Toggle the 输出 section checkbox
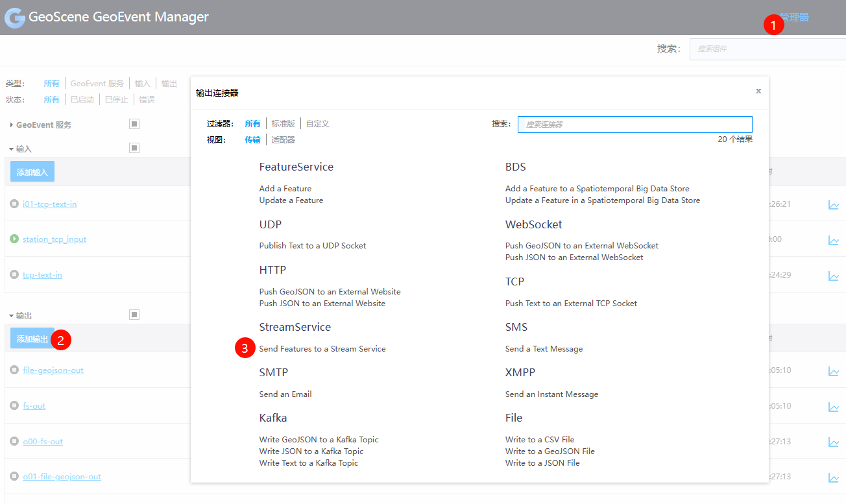Viewport: 846px width, 504px height. pyautogui.click(x=134, y=315)
